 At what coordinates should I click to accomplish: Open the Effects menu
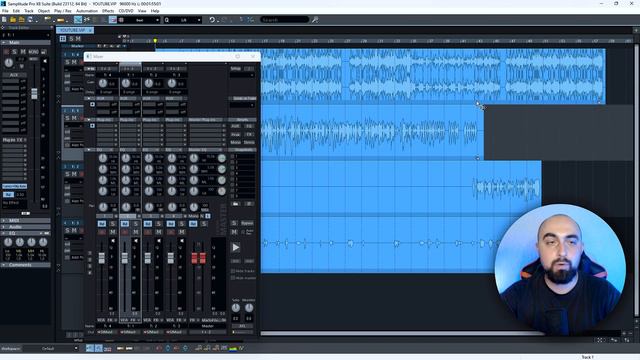coord(108,11)
